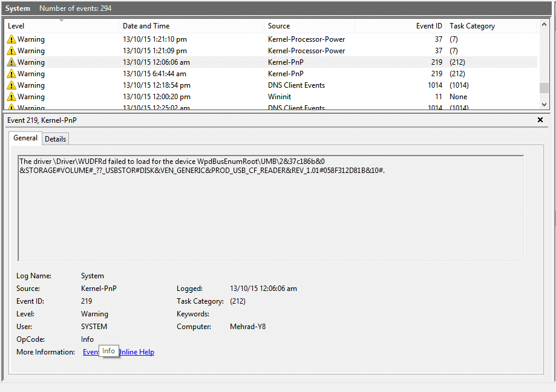
Task: Click warning icon of 1:21:10 pm event
Action: coord(11,39)
